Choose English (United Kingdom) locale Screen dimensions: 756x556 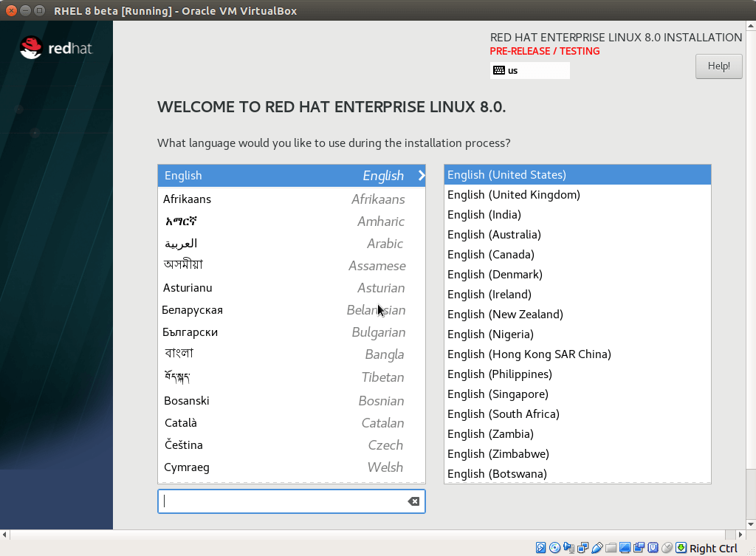pyautogui.click(x=513, y=195)
